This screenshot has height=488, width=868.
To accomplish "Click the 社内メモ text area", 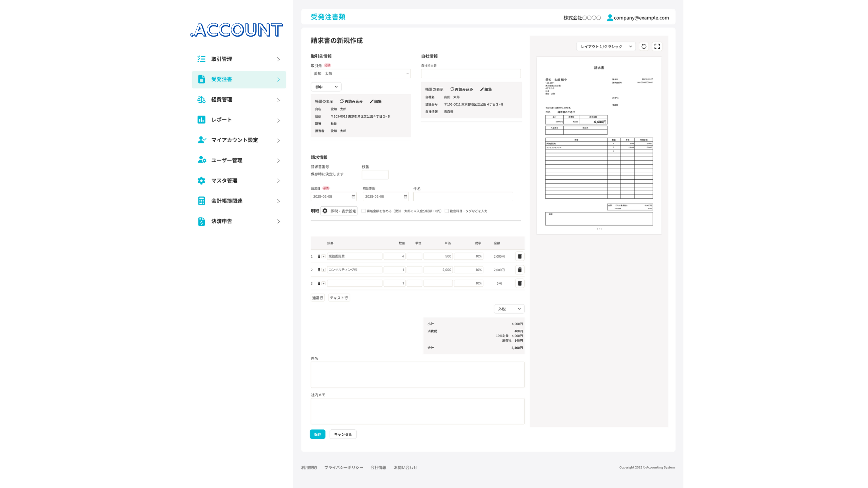I will (x=417, y=411).
